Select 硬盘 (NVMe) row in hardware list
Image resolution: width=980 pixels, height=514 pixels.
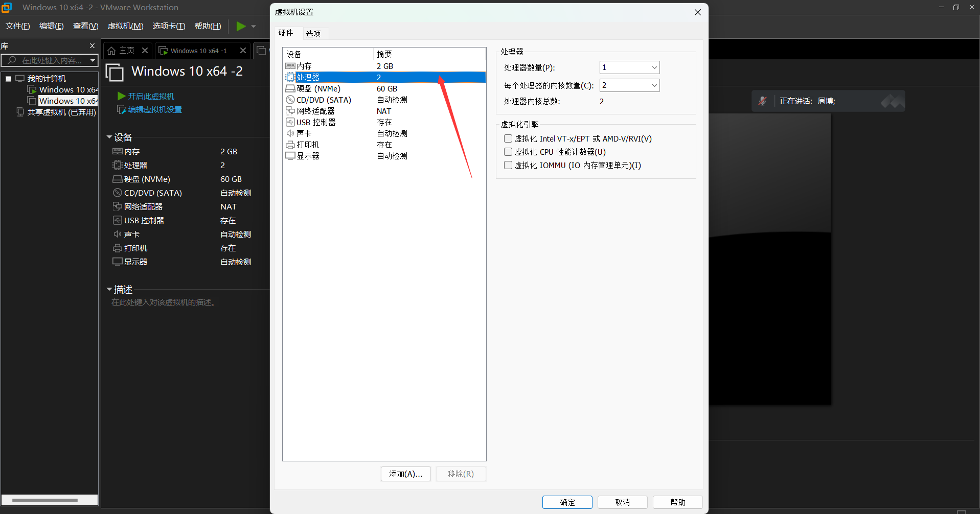pos(384,88)
